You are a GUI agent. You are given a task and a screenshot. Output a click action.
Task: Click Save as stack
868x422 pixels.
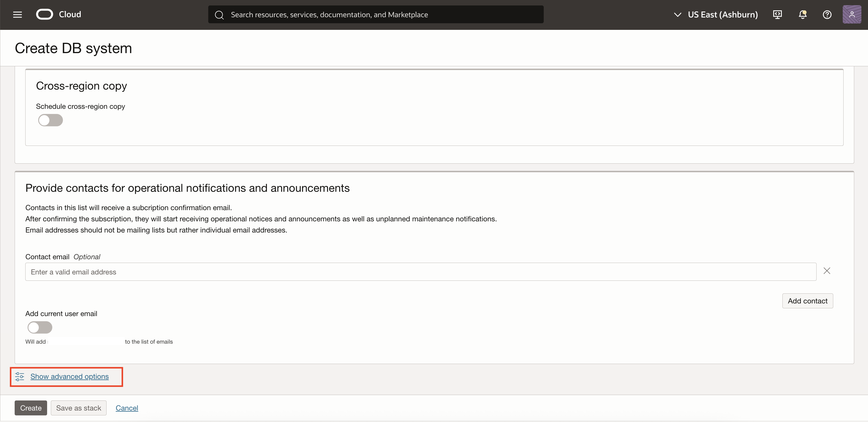pos(78,408)
